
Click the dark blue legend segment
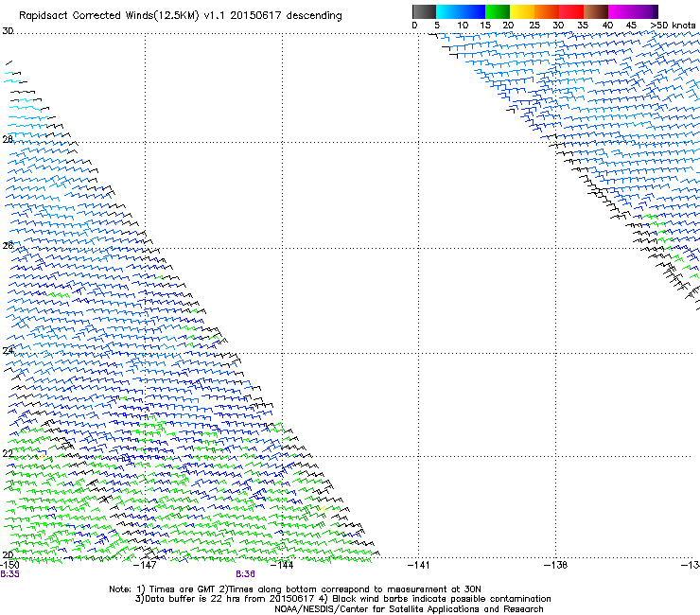tap(473, 11)
